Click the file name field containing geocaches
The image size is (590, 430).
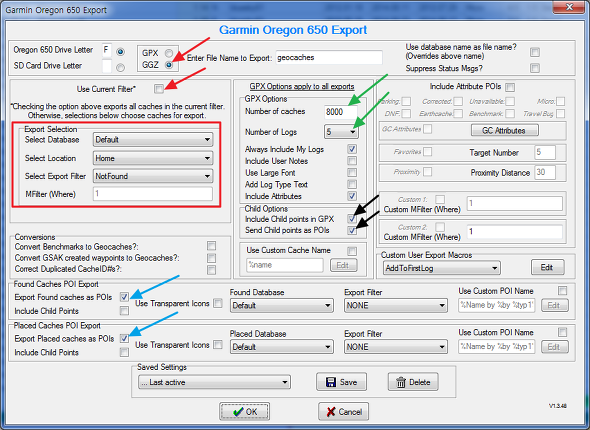pos(329,58)
